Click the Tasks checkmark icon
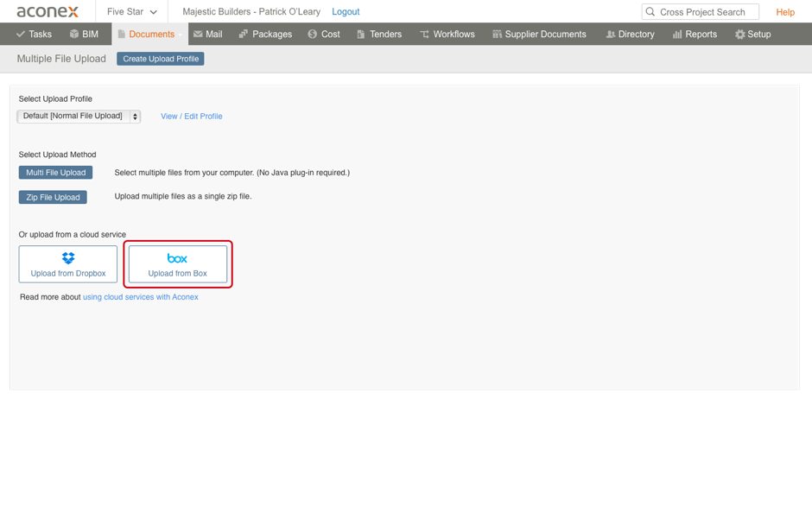 pyautogui.click(x=21, y=35)
